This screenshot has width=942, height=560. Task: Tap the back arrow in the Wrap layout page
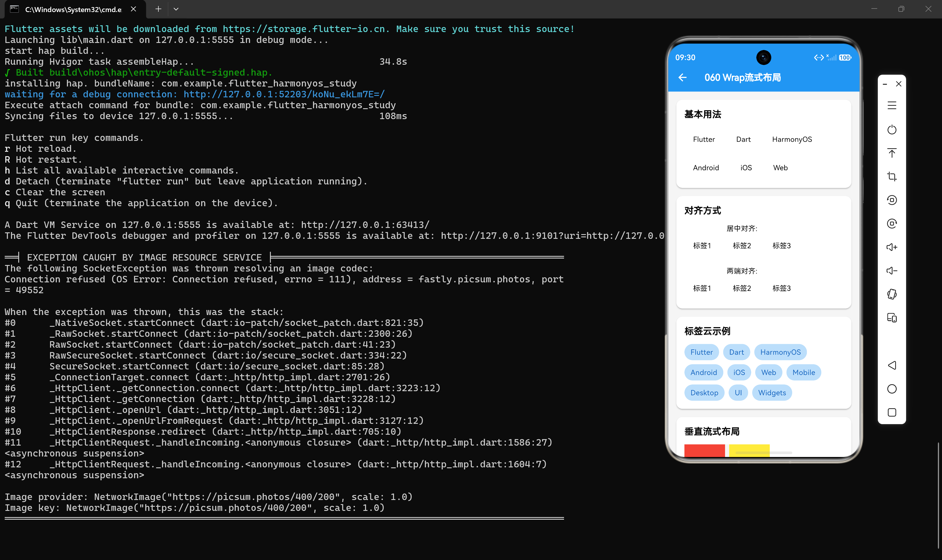pyautogui.click(x=682, y=78)
